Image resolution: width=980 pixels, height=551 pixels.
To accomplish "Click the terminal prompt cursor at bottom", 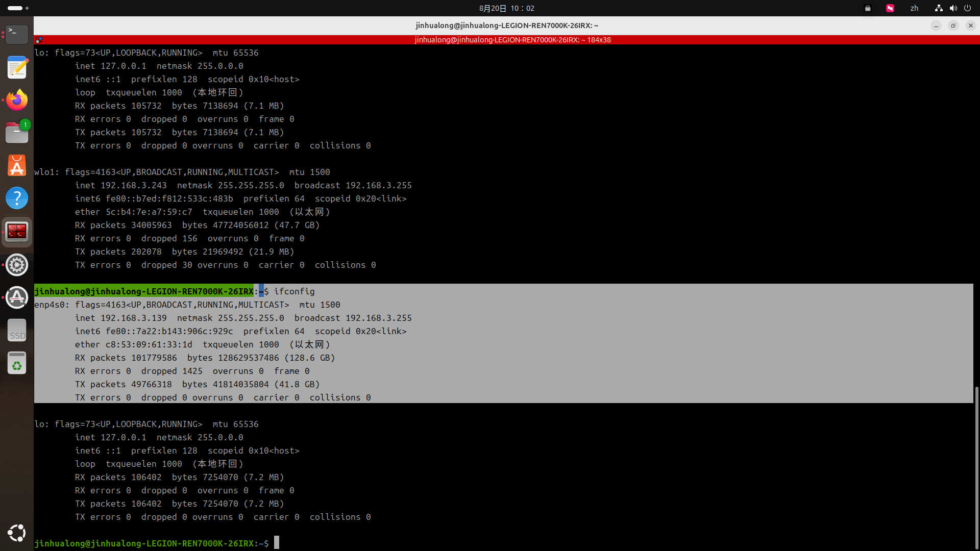I will pos(277,543).
